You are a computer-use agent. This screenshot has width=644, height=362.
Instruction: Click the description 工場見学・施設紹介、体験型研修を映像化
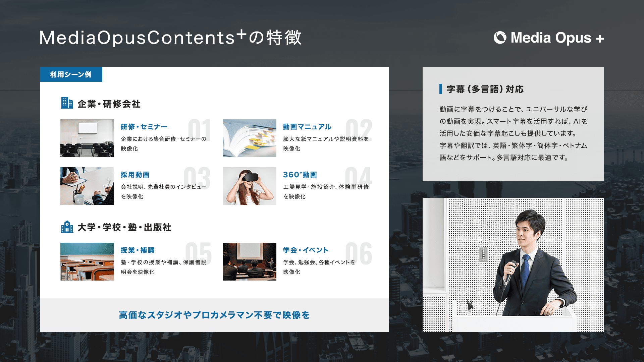click(x=326, y=191)
